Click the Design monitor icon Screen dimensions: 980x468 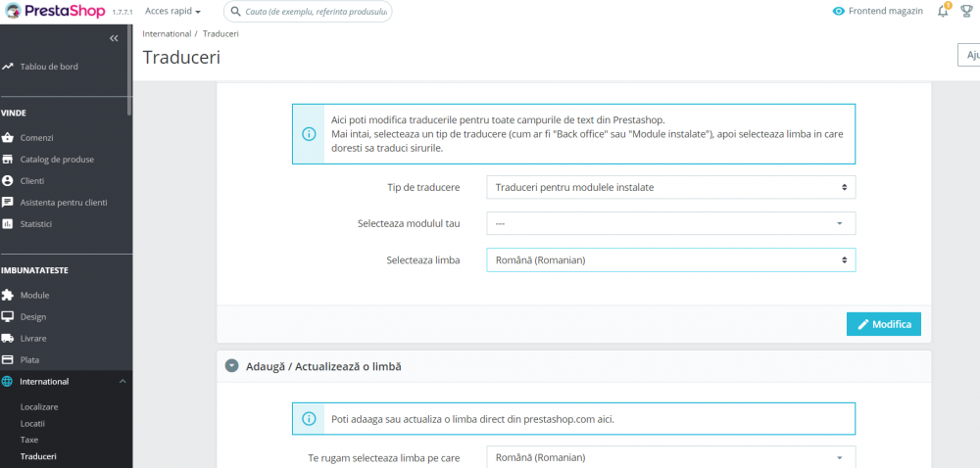8,316
